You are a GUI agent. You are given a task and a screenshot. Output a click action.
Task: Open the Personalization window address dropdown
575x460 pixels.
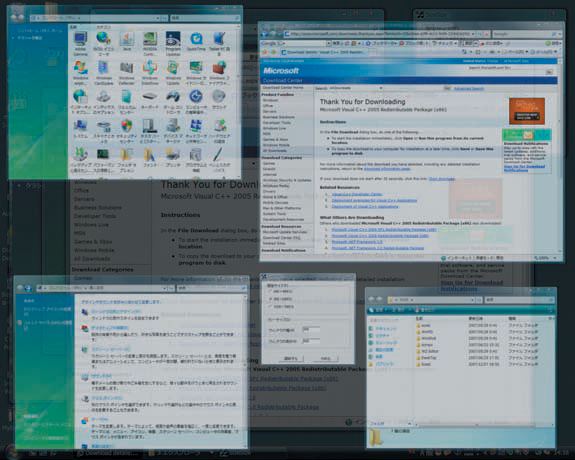point(164,288)
